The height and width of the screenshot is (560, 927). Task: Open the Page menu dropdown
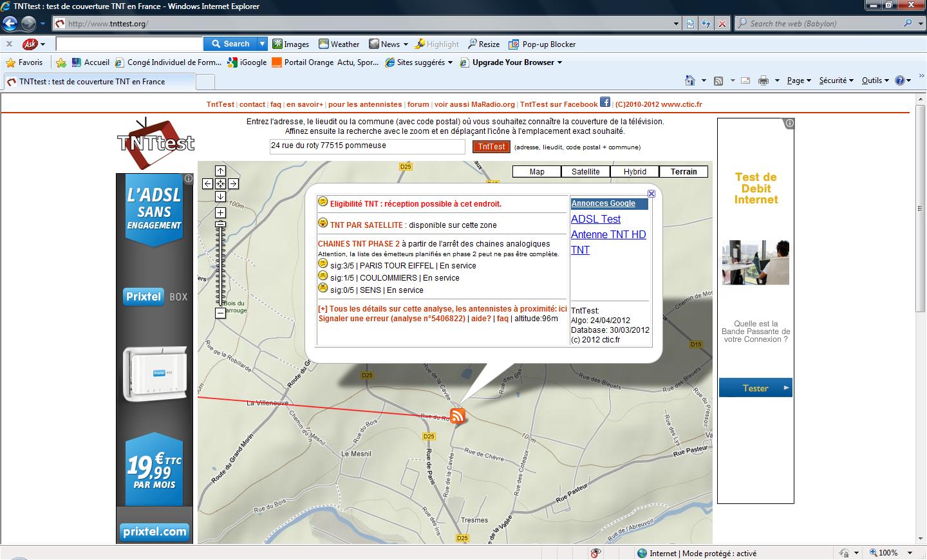pyautogui.click(x=799, y=80)
